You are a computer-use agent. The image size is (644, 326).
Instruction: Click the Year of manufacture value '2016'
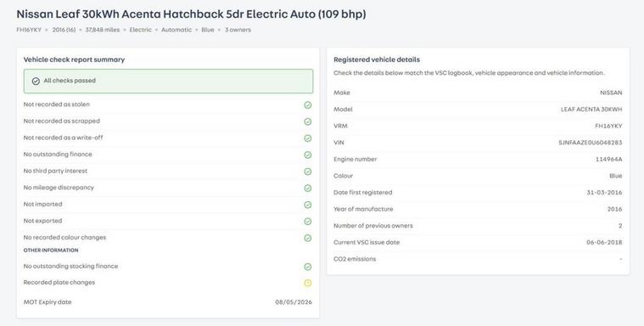(x=614, y=209)
